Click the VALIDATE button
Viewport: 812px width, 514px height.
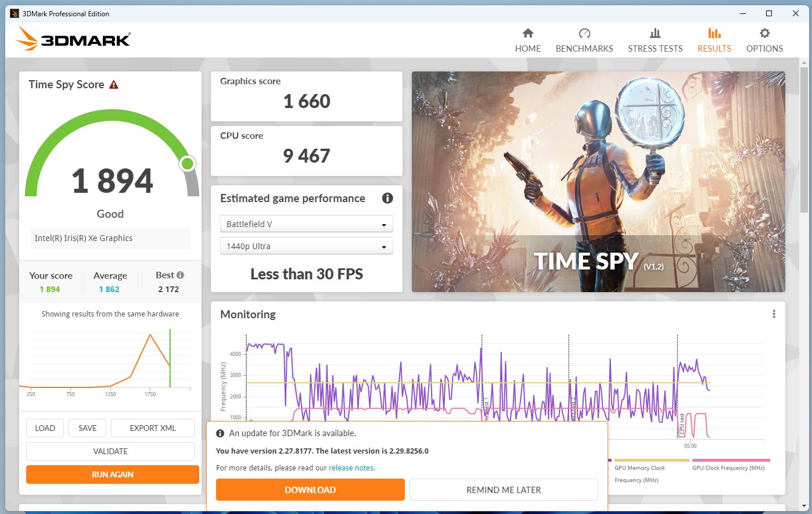click(110, 451)
